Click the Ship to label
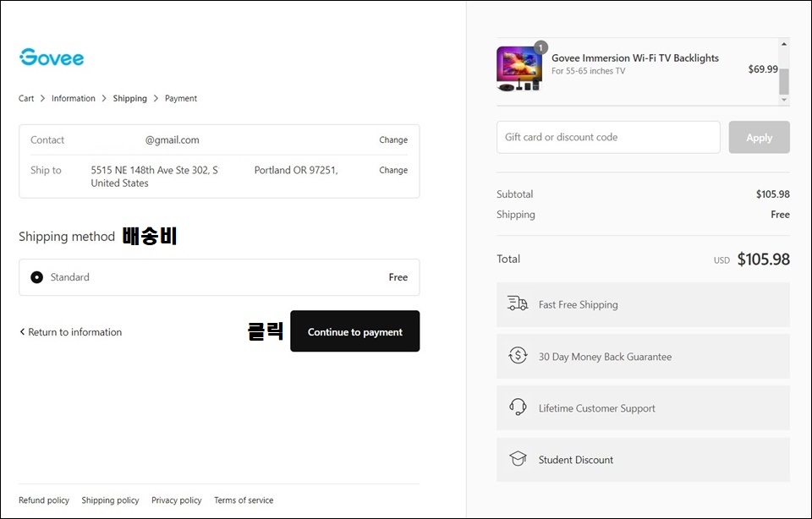 46,170
